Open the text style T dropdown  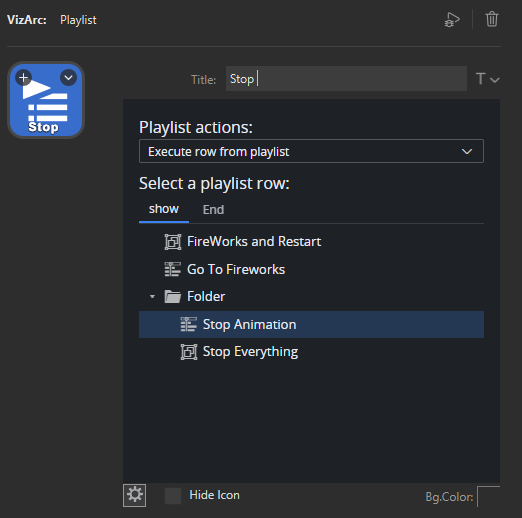487,79
